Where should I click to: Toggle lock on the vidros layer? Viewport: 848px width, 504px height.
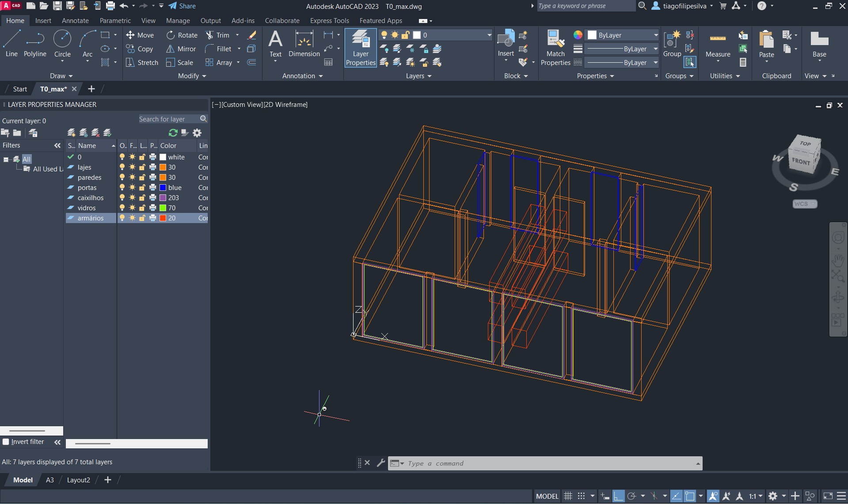coord(142,208)
